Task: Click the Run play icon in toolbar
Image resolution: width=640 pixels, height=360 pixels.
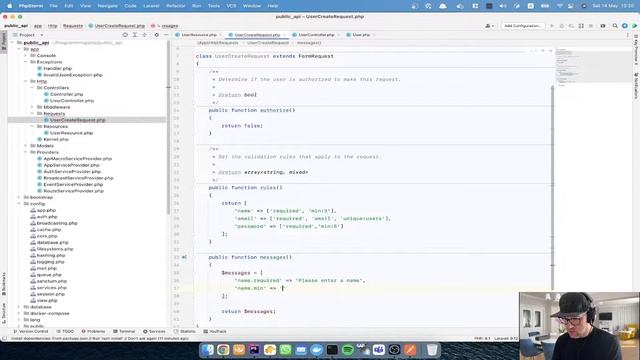Action: tap(552, 26)
